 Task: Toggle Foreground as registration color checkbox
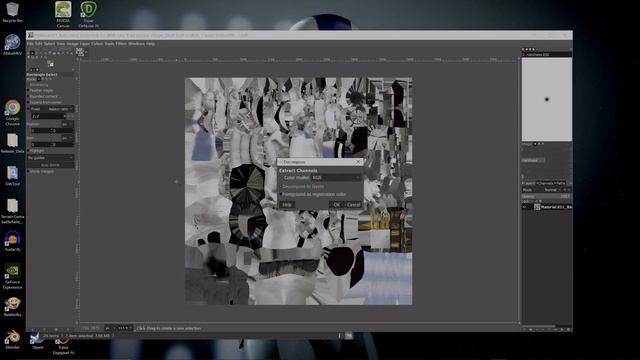[x=313, y=194]
